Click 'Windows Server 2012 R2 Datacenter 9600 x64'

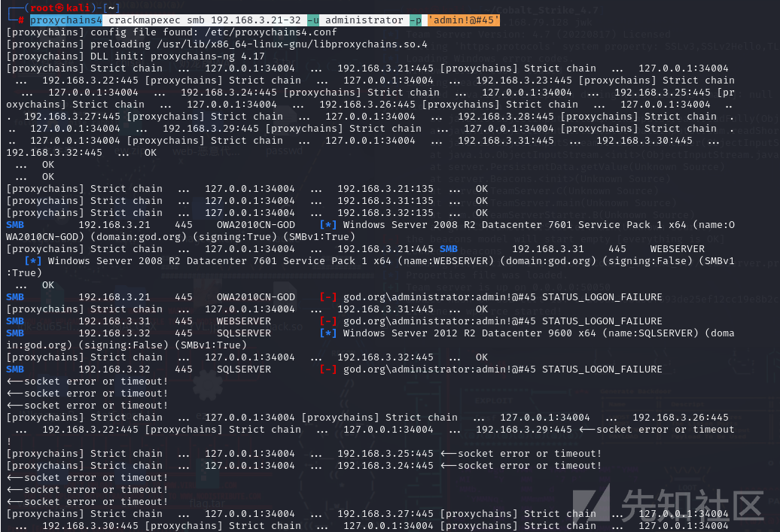point(470,333)
